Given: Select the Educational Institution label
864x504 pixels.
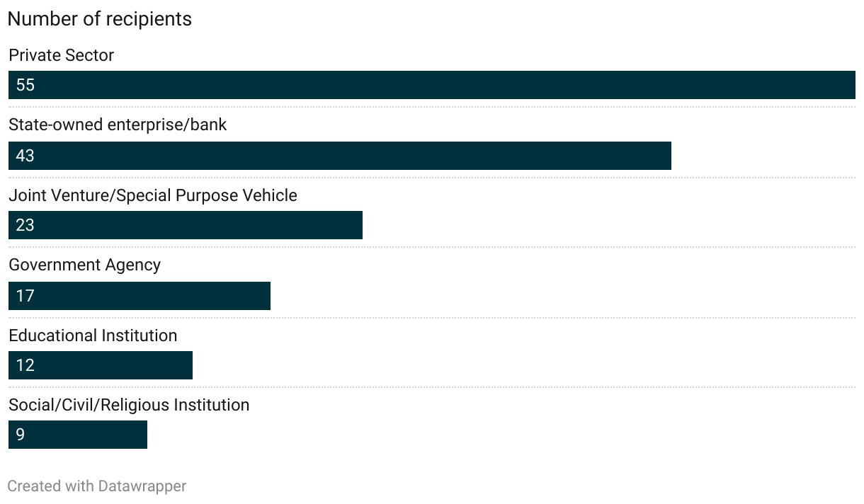Looking at the screenshot, I should (x=93, y=336).
